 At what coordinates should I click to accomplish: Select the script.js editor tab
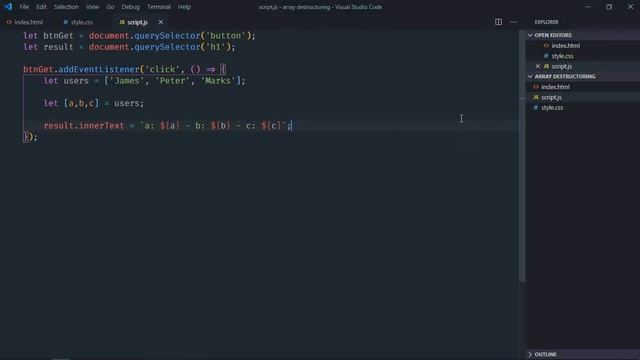[x=137, y=22]
